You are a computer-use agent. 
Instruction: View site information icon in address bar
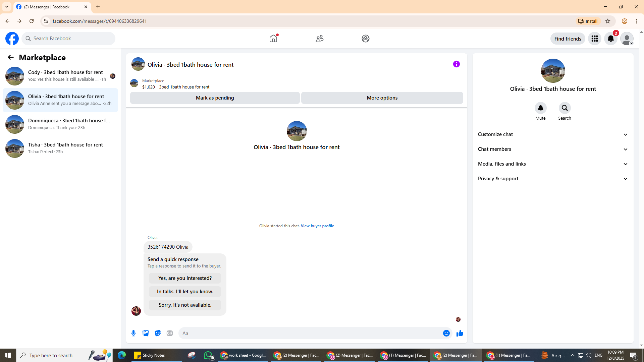tap(46, 21)
